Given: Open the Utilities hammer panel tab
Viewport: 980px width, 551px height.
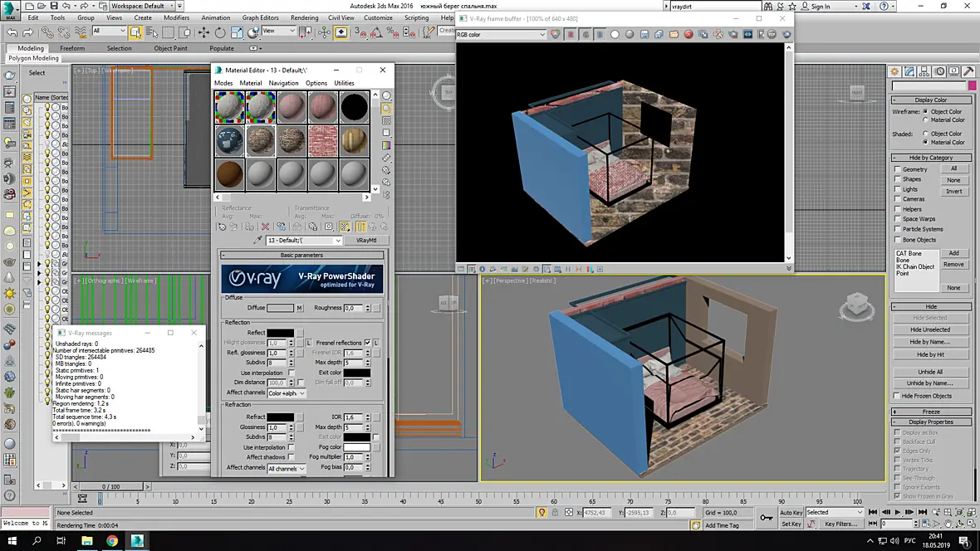Looking at the screenshot, I should pyautogui.click(x=968, y=72).
